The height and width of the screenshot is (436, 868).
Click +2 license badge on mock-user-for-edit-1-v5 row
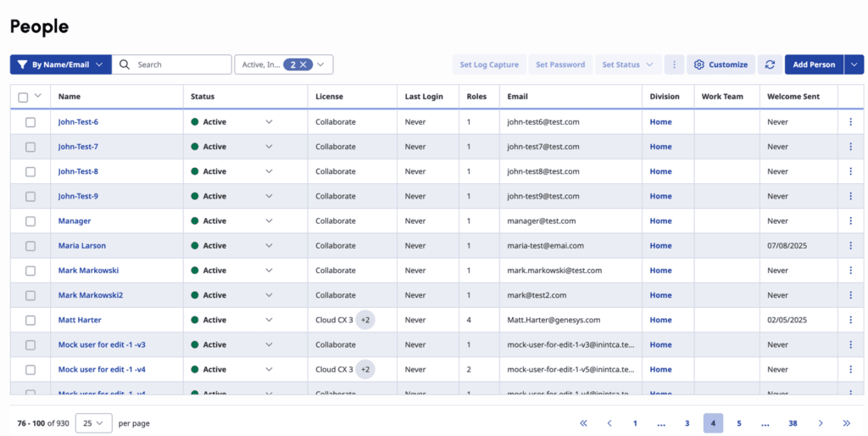click(x=365, y=370)
